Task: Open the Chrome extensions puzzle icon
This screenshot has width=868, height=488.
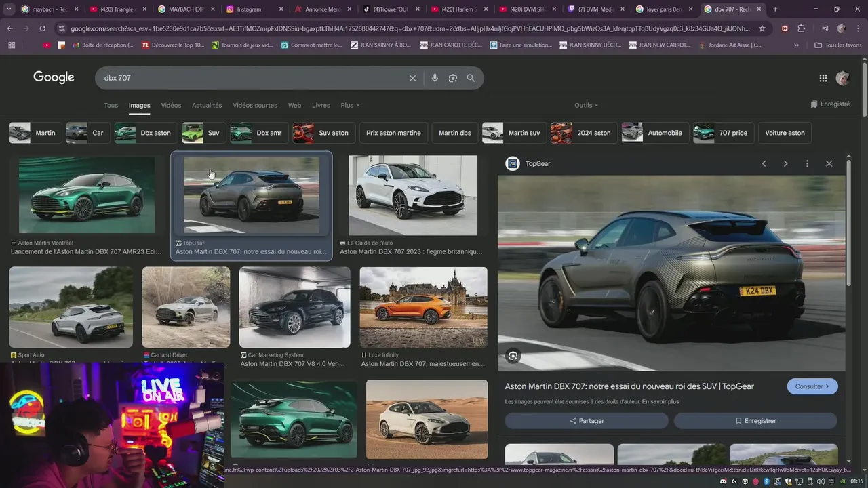Action: [801, 28]
